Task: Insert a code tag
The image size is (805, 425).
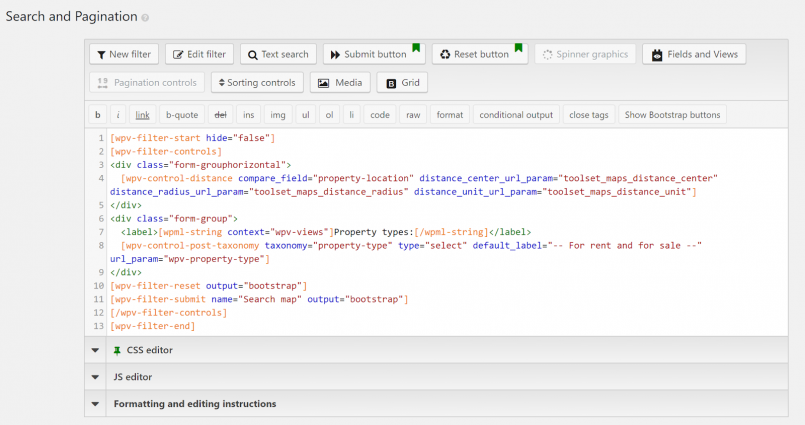Action: (x=380, y=115)
